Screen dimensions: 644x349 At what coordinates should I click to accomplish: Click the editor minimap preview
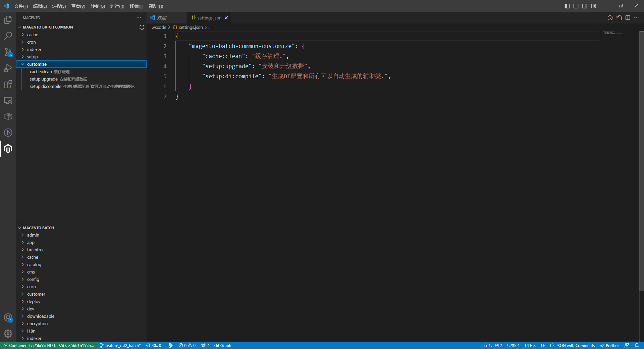click(x=613, y=33)
